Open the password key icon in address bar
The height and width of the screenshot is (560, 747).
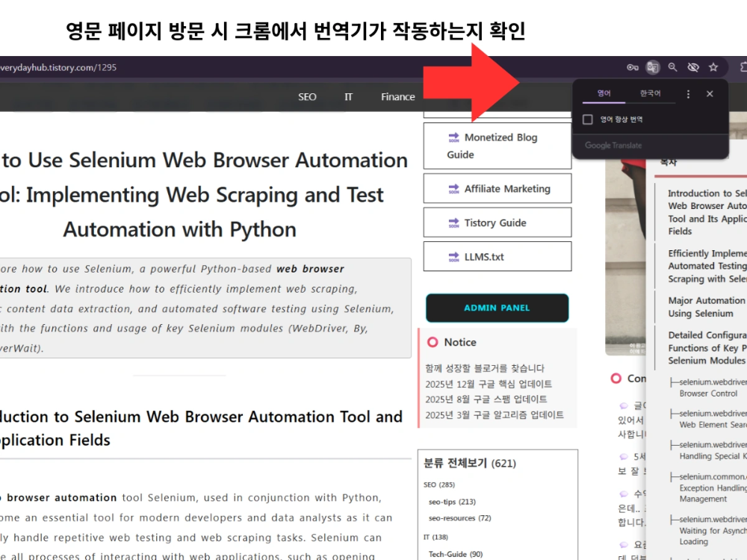633,67
